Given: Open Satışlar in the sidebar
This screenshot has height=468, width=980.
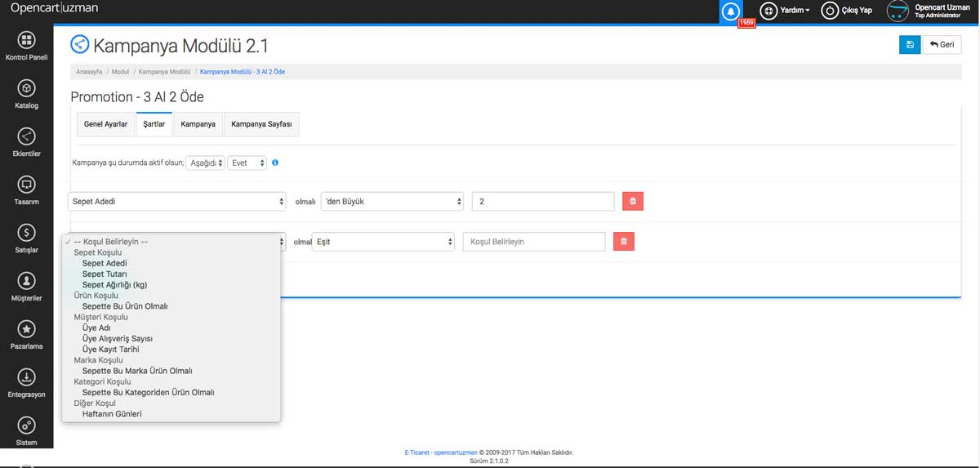Looking at the screenshot, I should 26,238.
